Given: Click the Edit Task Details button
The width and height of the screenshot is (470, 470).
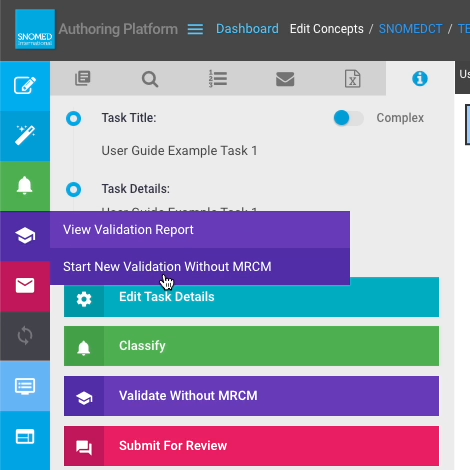Looking at the screenshot, I should [x=251, y=297].
